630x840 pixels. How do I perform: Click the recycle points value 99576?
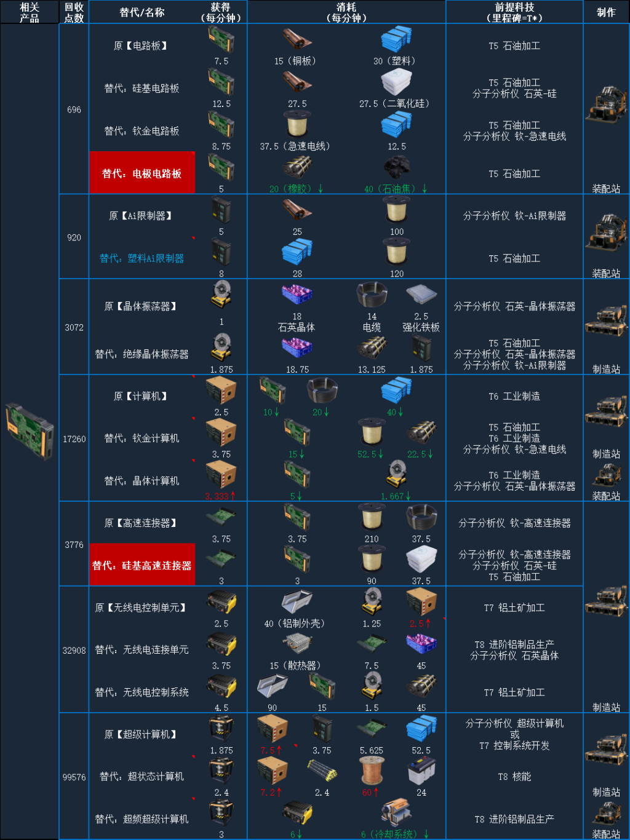click(x=74, y=777)
